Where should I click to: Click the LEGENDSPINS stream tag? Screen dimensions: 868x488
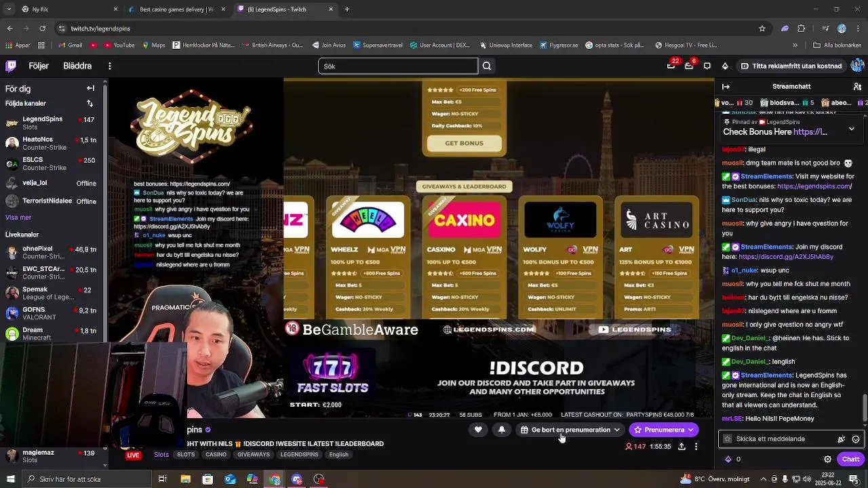pyautogui.click(x=299, y=455)
